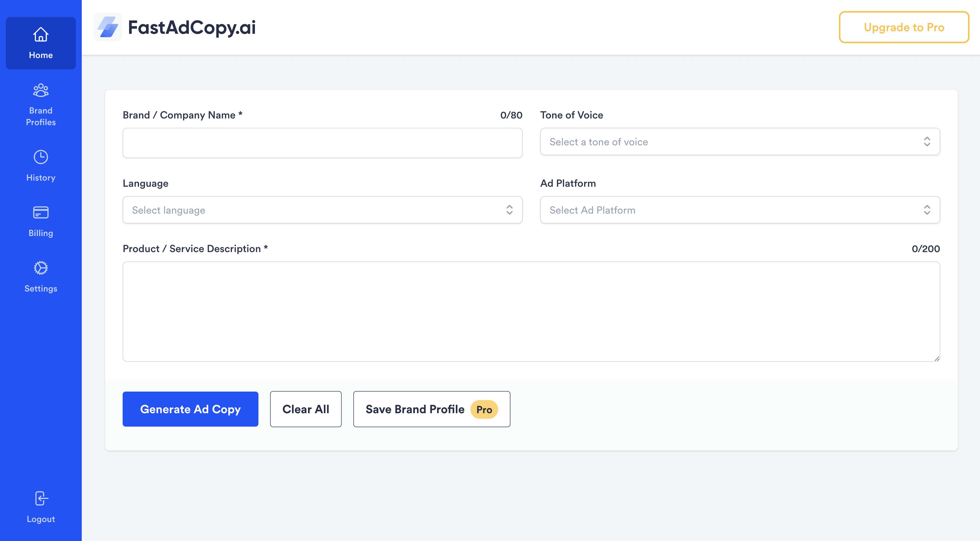The height and width of the screenshot is (541, 980).
Task: Click the Brand / Company Name label
Action: pyautogui.click(x=183, y=115)
